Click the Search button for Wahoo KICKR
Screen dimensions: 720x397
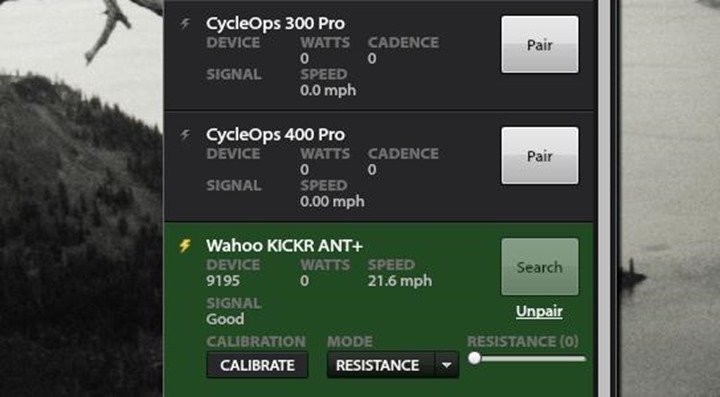540,267
